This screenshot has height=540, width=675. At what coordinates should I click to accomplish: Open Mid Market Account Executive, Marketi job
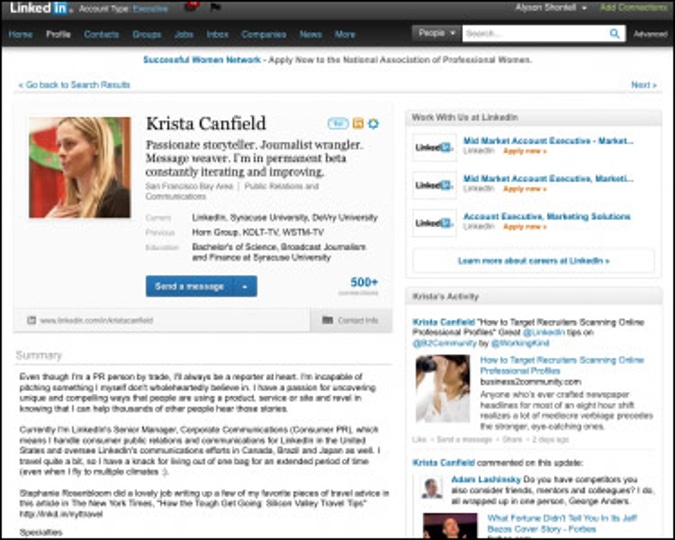click(x=548, y=178)
